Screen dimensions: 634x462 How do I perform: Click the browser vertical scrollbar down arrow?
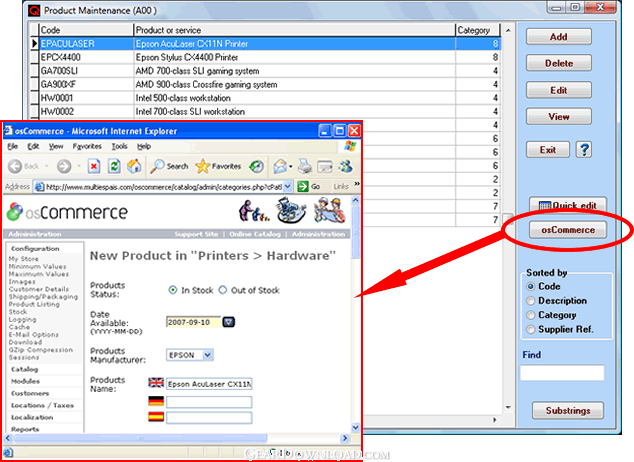pyautogui.click(x=355, y=428)
